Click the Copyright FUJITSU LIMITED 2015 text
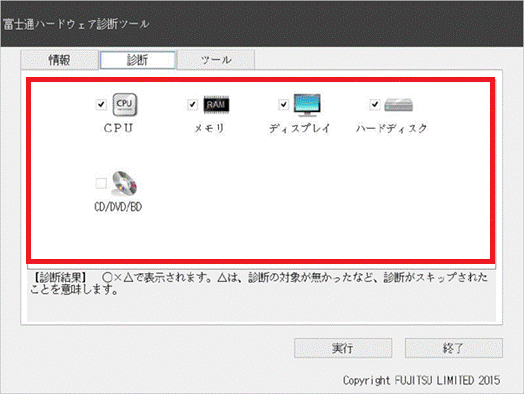The image size is (524, 394). (421, 380)
